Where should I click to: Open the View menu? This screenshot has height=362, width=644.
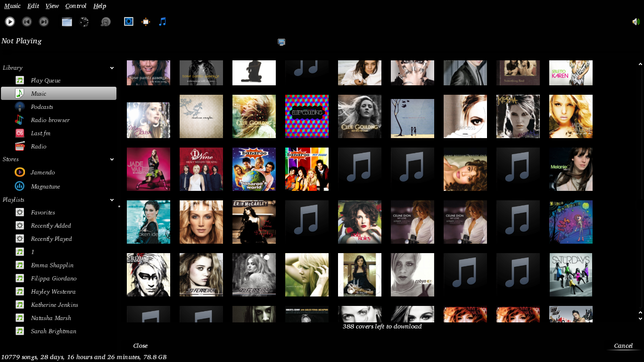[x=52, y=6]
